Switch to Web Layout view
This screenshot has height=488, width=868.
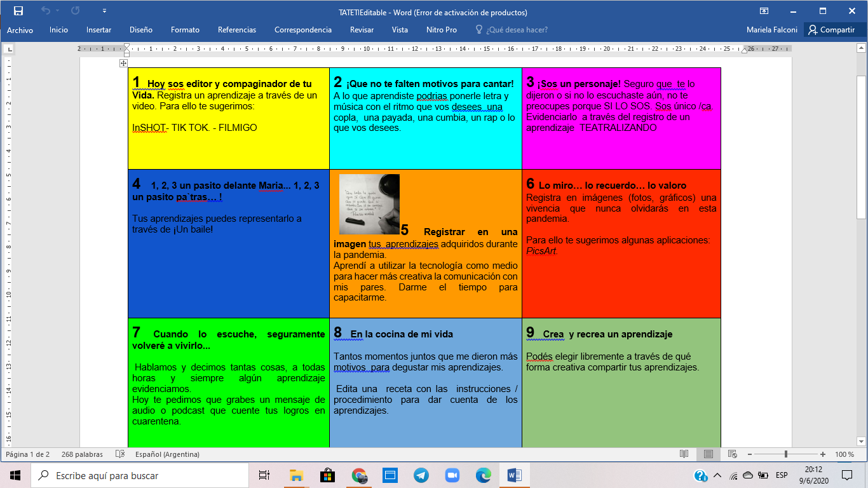coord(732,454)
